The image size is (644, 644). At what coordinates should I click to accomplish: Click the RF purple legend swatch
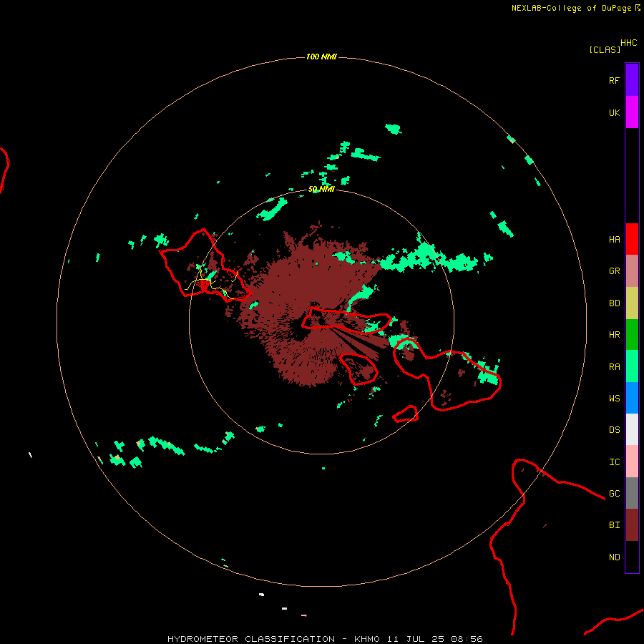(632, 80)
